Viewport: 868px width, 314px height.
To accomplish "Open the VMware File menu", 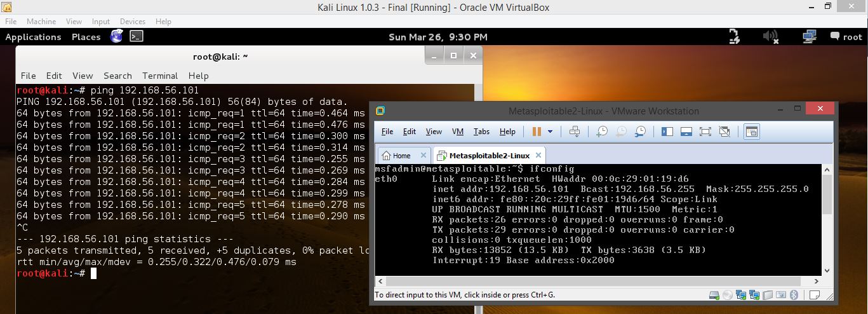I will 387,132.
